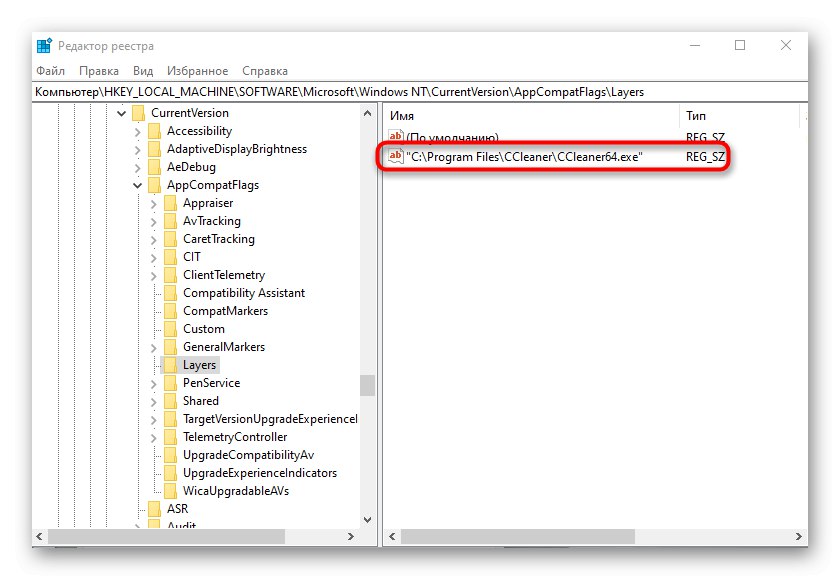The image size is (840, 580).
Task: Expand the ClientTelemetry key
Action: point(154,276)
